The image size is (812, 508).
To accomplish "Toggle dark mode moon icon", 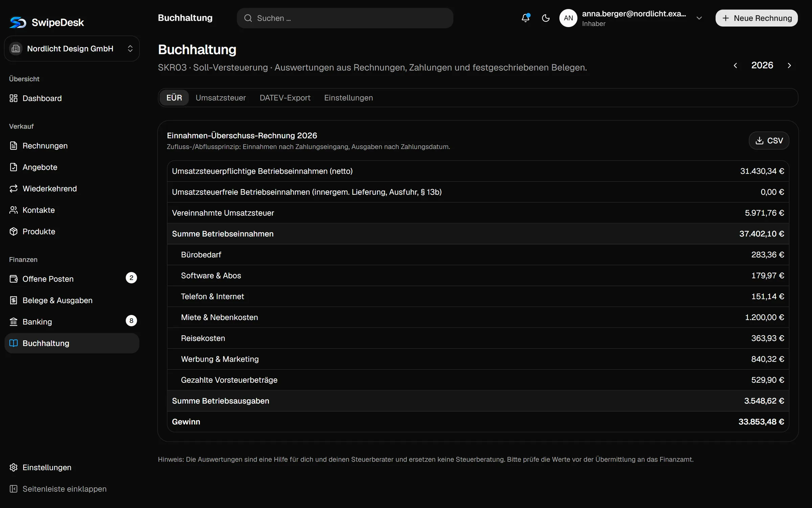I will 546,18.
